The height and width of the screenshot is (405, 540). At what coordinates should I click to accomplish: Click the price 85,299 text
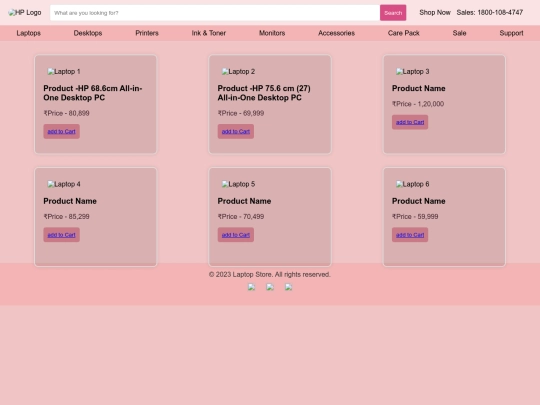[x=66, y=217]
